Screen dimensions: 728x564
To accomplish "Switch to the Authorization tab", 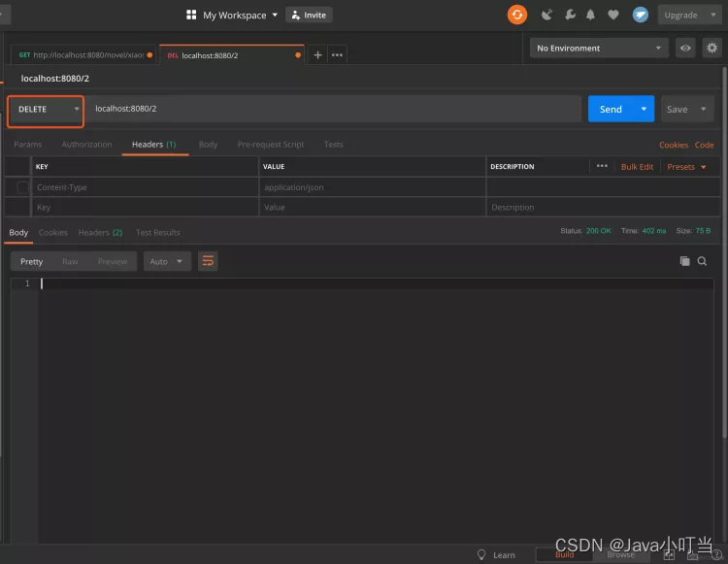I will click(86, 145).
